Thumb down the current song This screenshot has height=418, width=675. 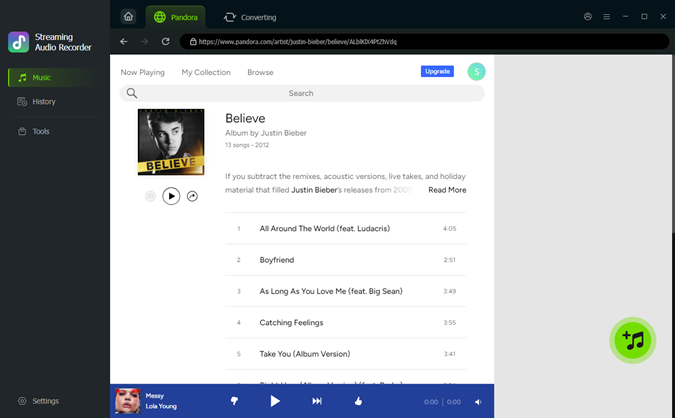pyautogui.click(x=234, y=401)
